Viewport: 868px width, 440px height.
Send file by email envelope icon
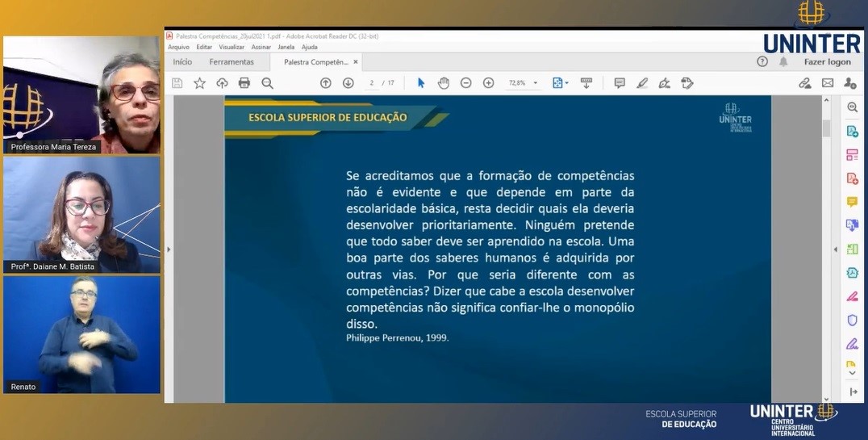pyautogui.click(x=828, y=83)
